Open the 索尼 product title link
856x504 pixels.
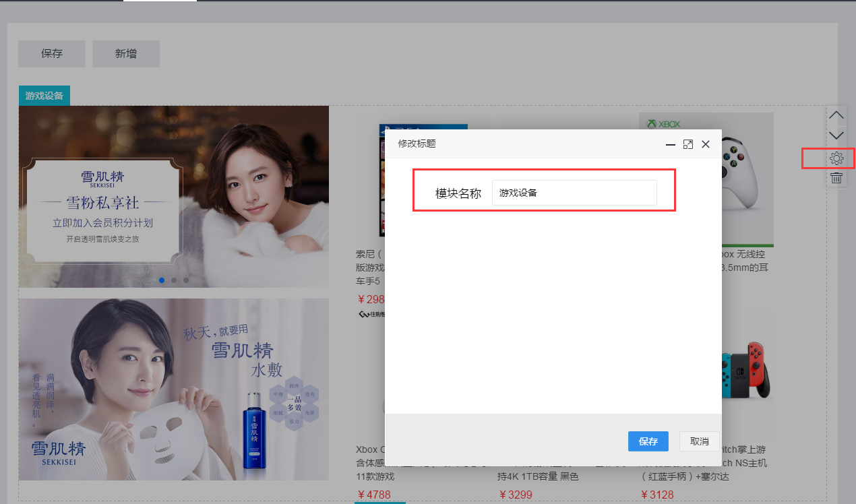point(370,267)
